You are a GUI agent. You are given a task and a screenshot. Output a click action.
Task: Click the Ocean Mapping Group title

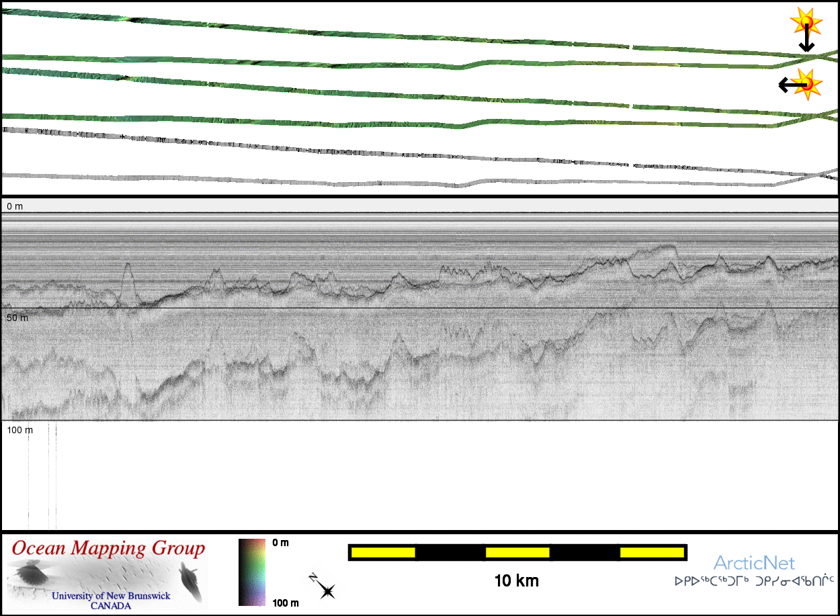click(x=108, y=548)
